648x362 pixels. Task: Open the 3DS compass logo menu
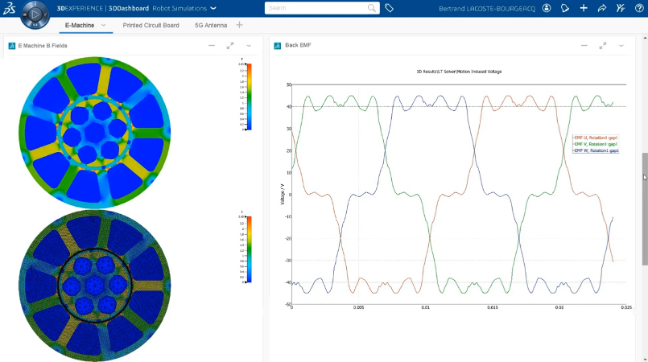pyautogui.click(x=9, y=8)
